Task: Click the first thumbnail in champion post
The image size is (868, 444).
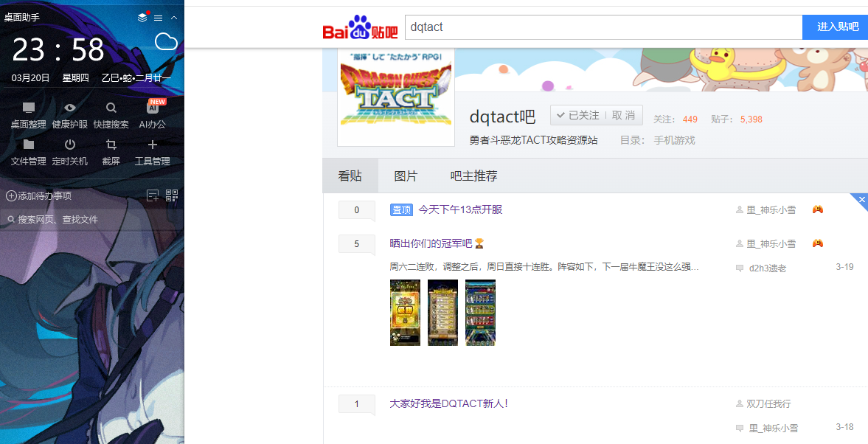Action: pyautogui.click(x=405, y=313)
